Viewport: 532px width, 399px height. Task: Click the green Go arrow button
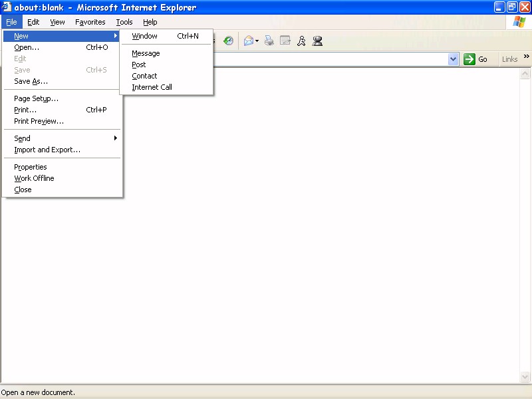(469, 59)
